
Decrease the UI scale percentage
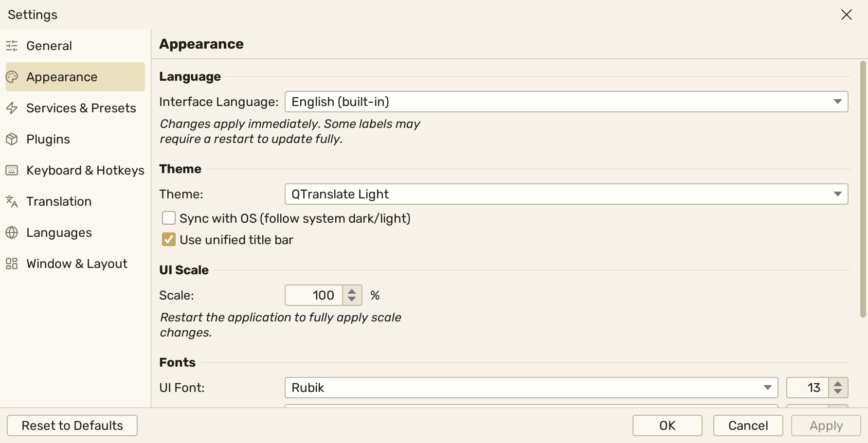352,300
